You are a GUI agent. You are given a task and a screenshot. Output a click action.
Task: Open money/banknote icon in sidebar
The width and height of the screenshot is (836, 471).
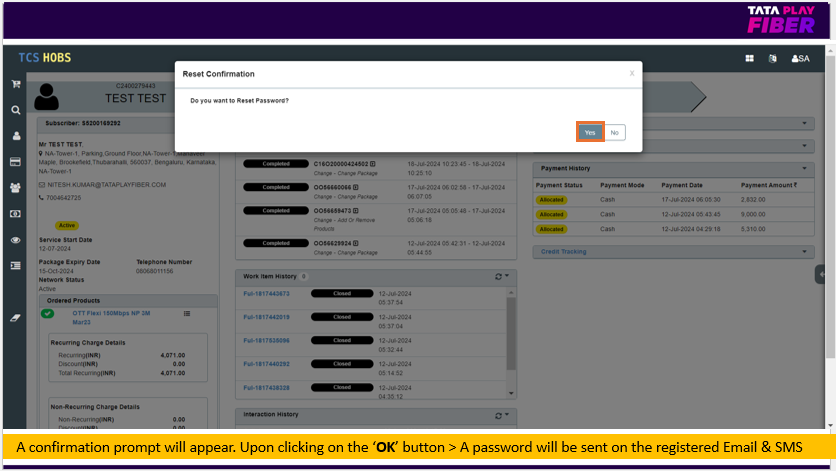click(15, 214)
